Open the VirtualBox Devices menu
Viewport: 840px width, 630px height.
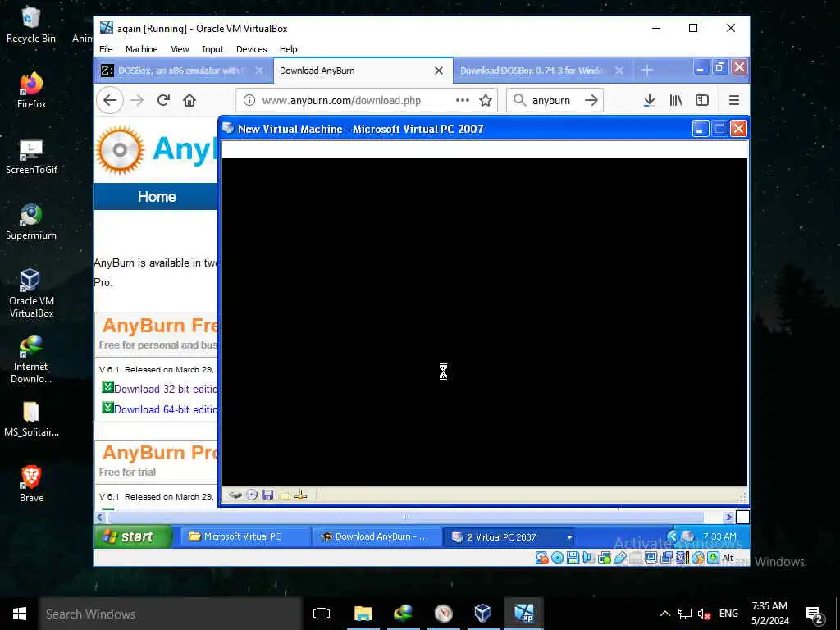coord(251,49)
